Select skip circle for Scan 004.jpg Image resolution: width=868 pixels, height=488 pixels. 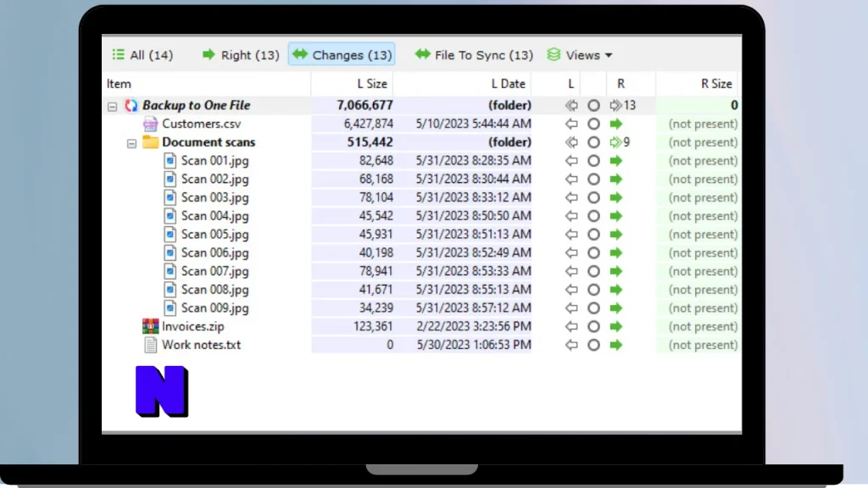pos(593,216)
